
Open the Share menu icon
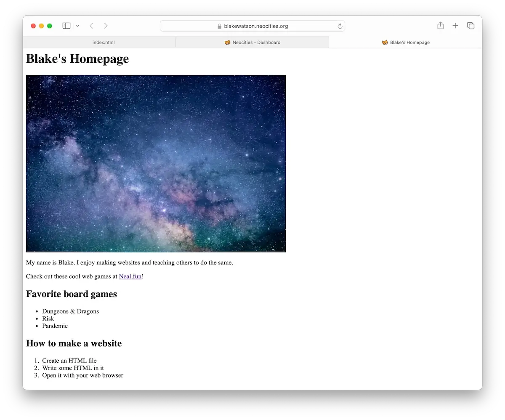[x=440, y=26]
